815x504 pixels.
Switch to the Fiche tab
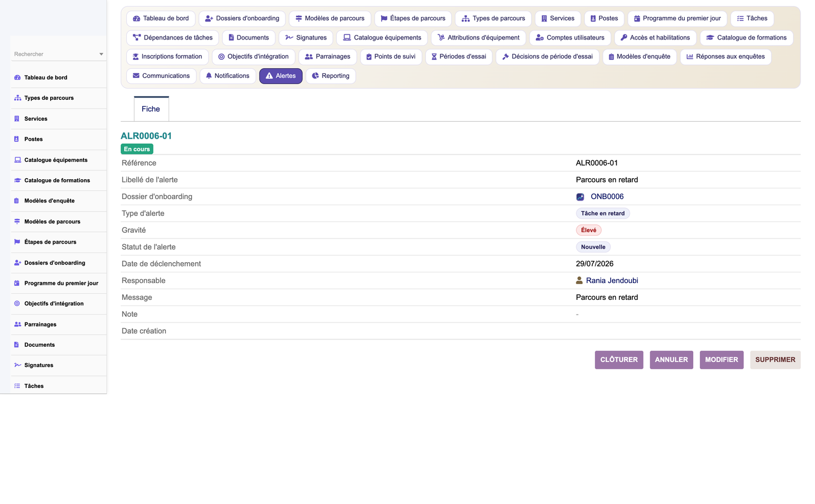click(151, 109)
